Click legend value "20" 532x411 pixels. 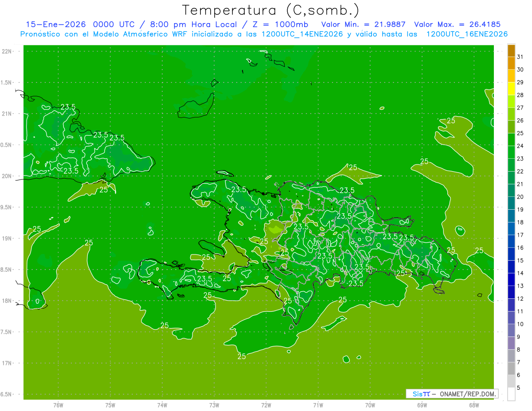pyautogui.click(x=520, y=197)
